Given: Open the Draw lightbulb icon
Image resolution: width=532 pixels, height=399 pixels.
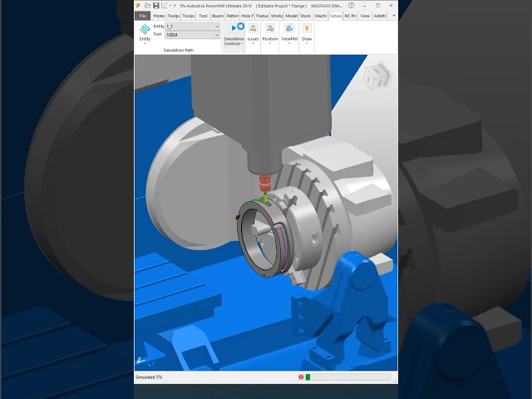Looking at the screenshot, I should [x=307, y=28].
